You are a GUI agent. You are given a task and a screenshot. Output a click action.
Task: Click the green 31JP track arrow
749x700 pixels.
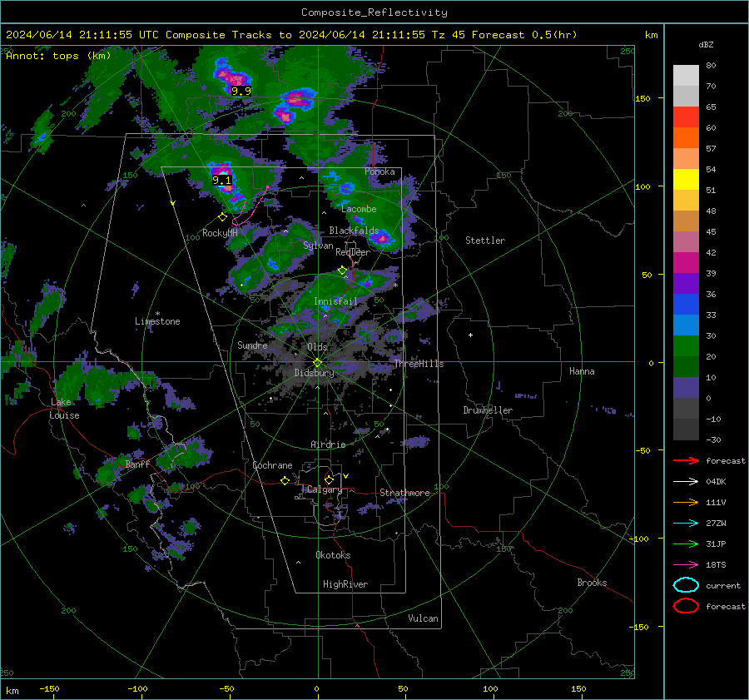686,544
